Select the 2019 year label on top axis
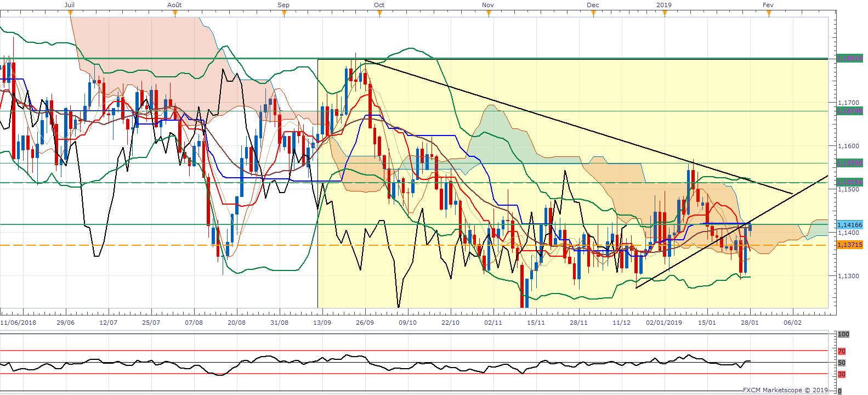Image resolution: width=868 pixels, height=395 pixels. pos(664,5)
